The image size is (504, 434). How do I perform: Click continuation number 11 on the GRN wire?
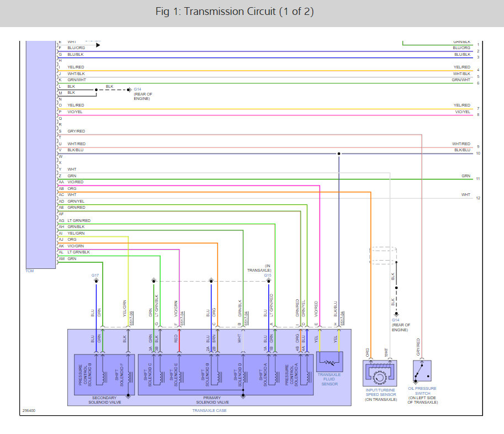[x=478, y=179]
